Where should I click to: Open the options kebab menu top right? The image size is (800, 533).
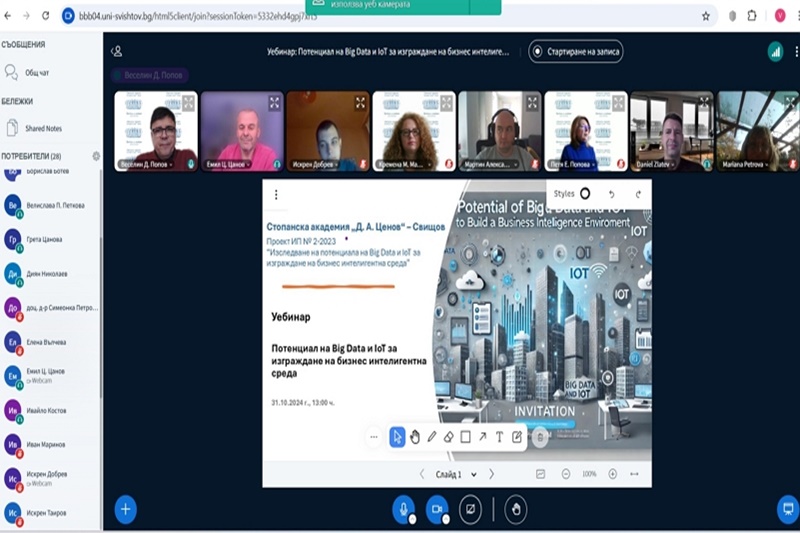click(x=796, y=52)
